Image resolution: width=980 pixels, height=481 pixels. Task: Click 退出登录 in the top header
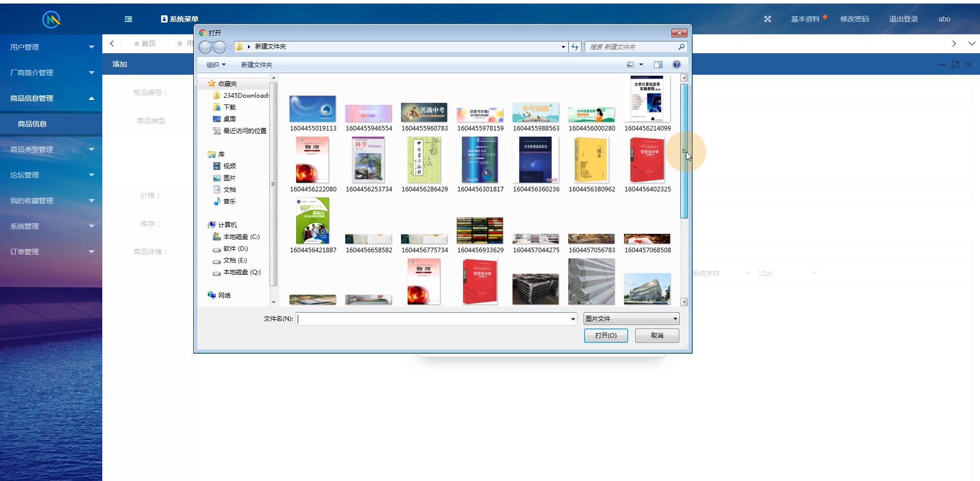(903, 19)
